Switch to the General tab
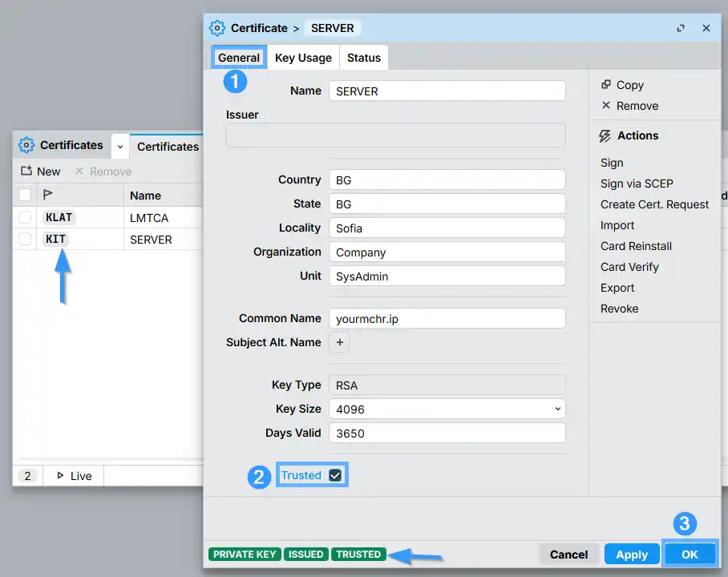 pos(239,58)
